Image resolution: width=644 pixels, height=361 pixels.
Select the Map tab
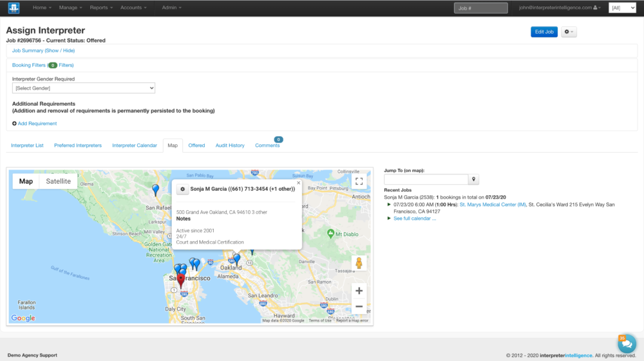pyautogui.click(x=173, y=146)
